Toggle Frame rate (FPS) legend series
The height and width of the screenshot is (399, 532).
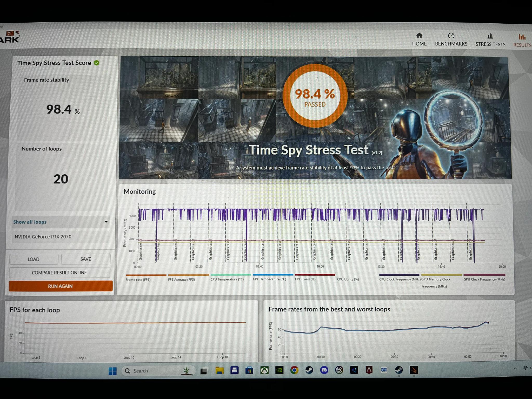tap(145, 277)
